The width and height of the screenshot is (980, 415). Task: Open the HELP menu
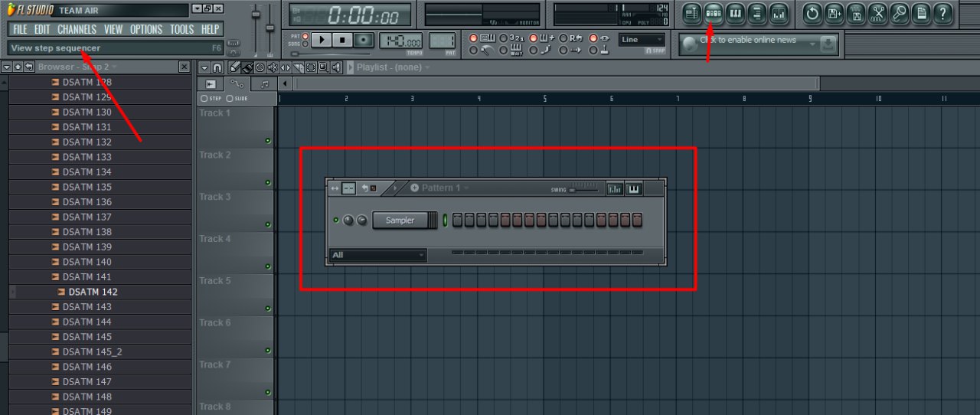pos(210,29)
